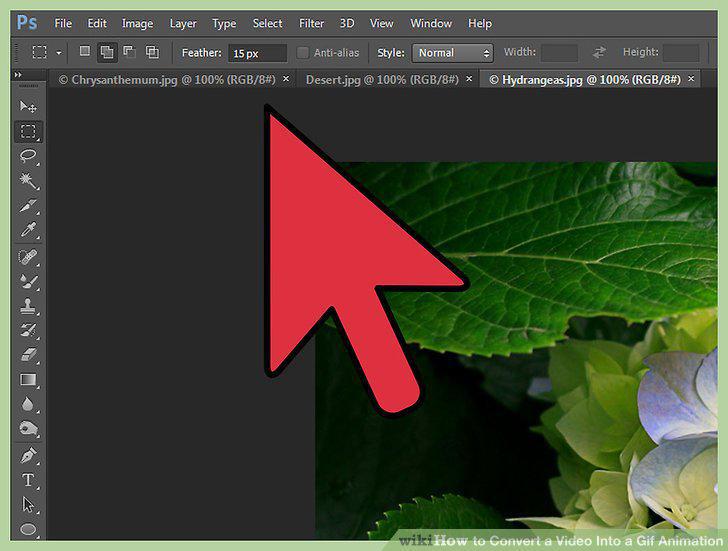The height and width of the screenshot is (551, 728).
Task: Click the Width input field
Action: [x=559, y=53]
